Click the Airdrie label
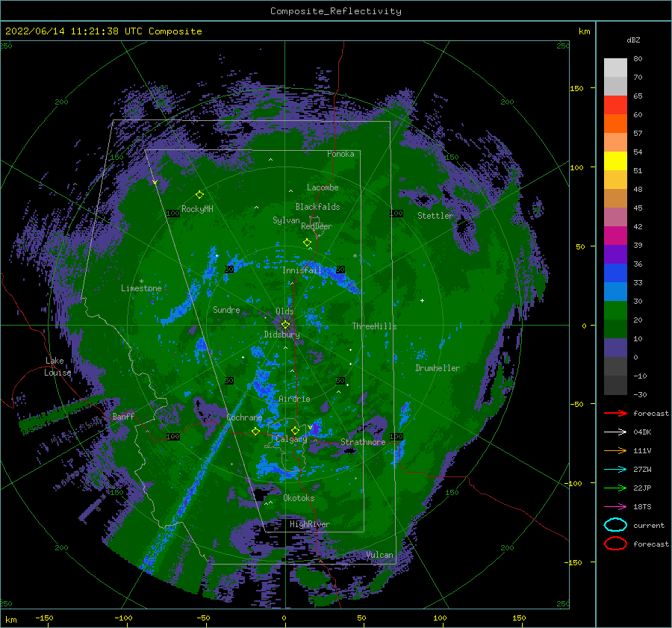 pos(294,399)
